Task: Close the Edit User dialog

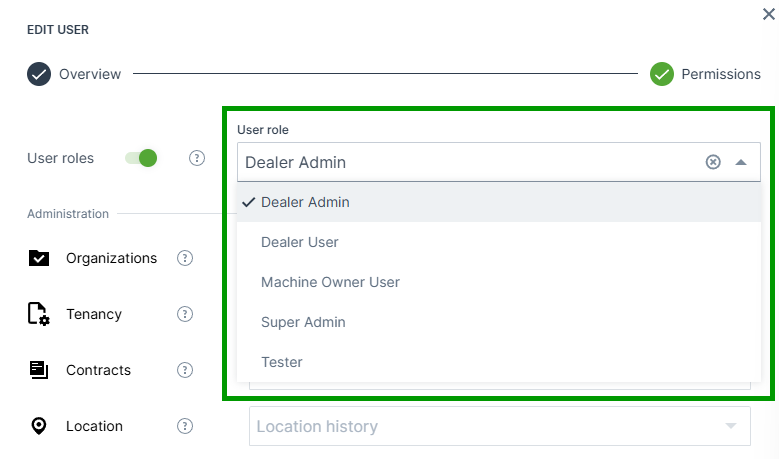Action: (768, 14)
